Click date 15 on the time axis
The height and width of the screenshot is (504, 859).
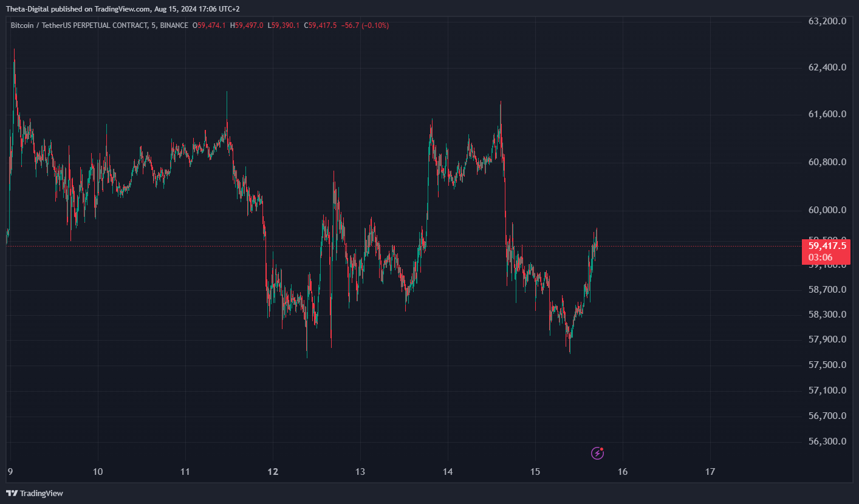[535, 471]
